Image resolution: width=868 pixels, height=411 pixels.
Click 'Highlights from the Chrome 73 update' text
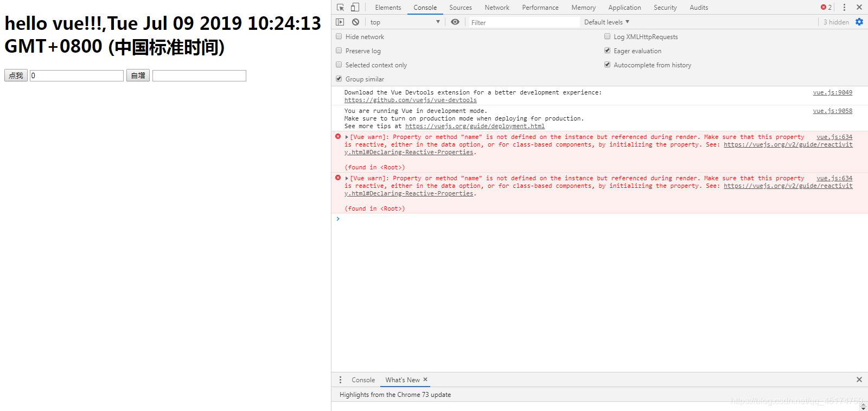coord(395,395)
